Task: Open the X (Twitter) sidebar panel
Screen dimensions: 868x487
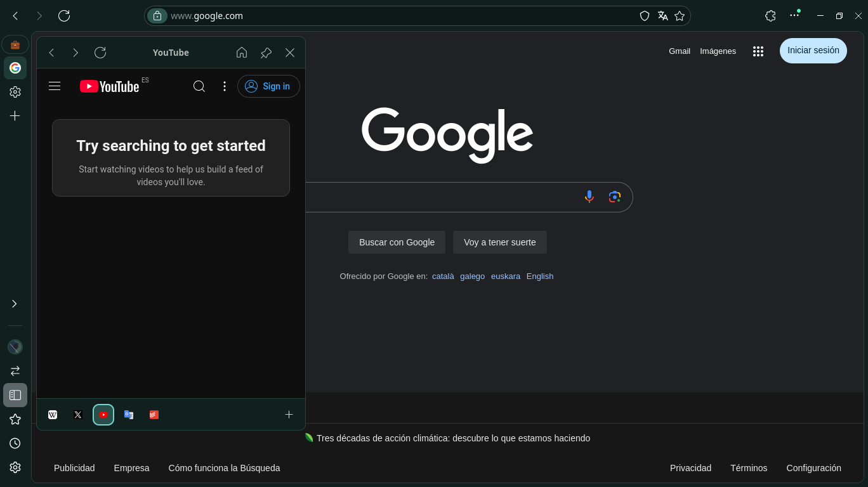Action: [78, 415]
